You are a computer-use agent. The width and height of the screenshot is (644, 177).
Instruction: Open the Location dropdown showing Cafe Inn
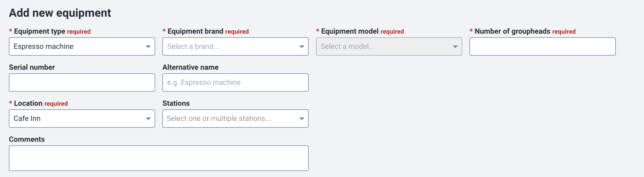82,119
